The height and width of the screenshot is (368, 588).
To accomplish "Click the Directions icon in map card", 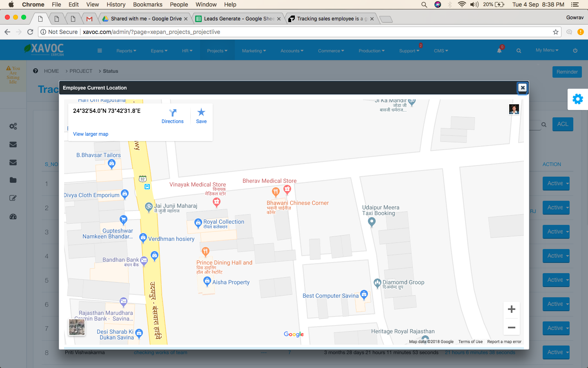I will 173,113.
